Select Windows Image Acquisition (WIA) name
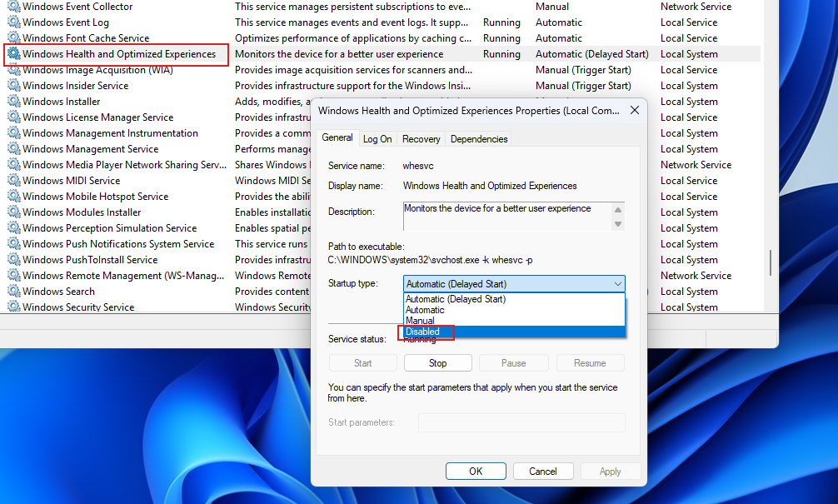 pyautogui.click(x=97, y=69)
